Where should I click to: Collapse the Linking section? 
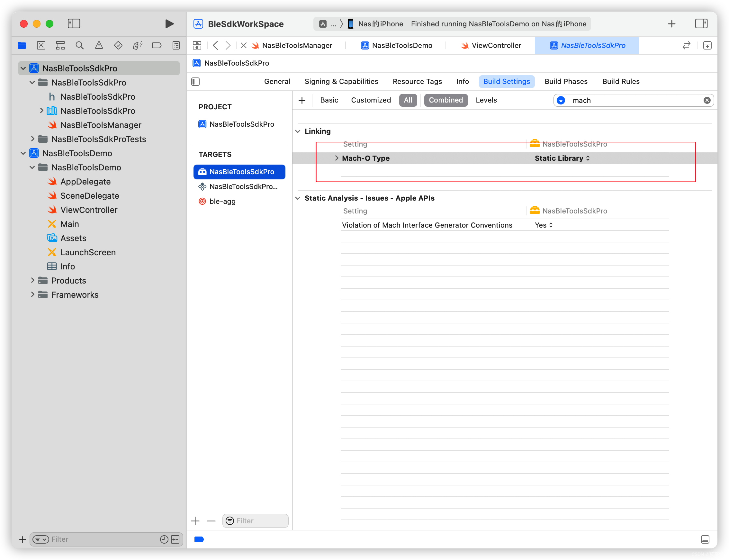298,131
